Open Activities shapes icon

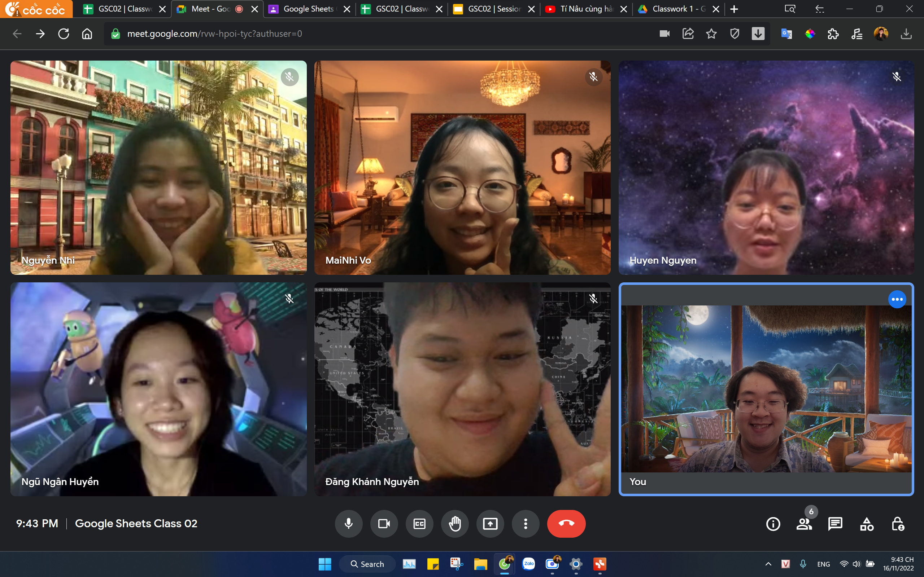click(x=866, y=524)
